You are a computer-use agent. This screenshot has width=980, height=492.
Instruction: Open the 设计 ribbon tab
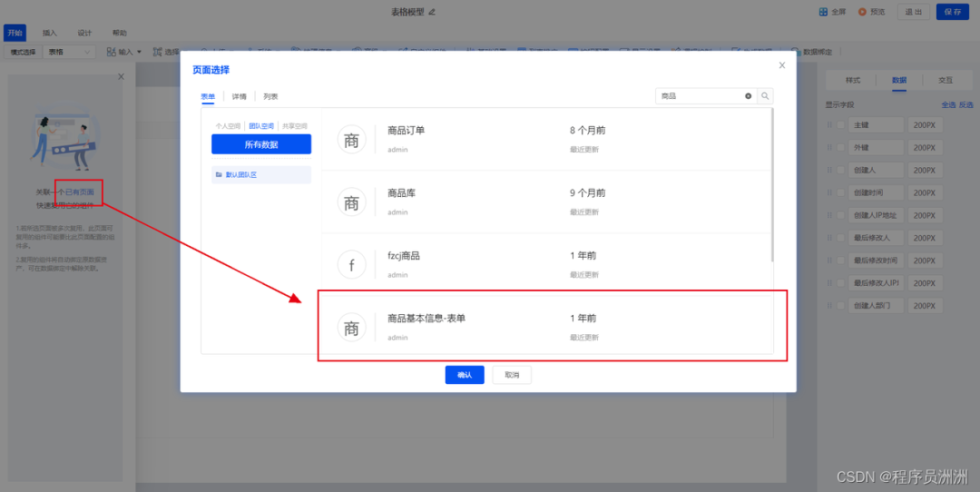pos(84,33)
